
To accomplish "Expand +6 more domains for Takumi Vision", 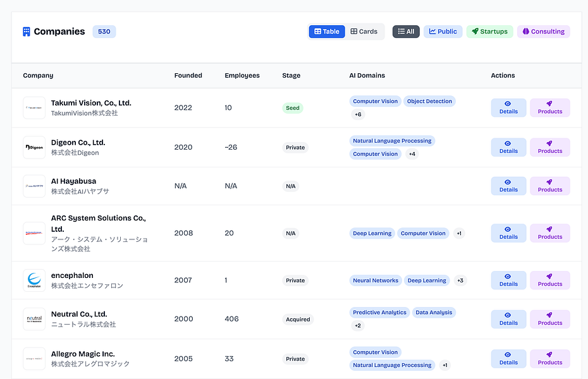I will [x=358, y=114].
